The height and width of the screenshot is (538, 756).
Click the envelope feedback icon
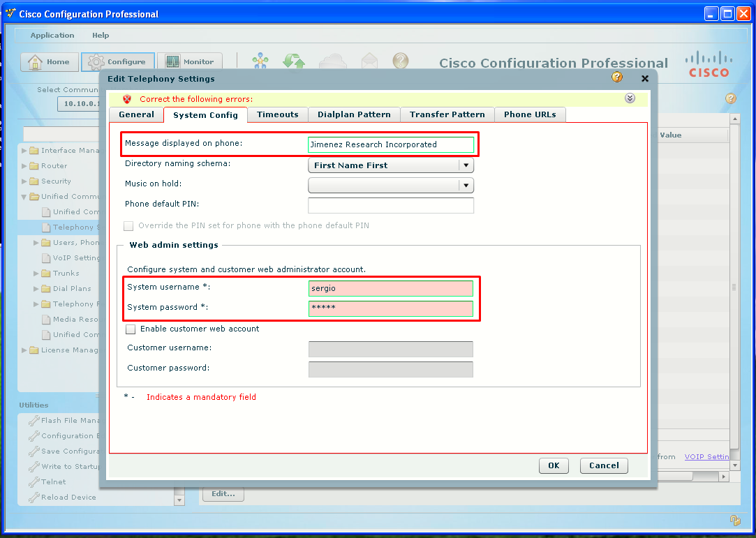(369, 61)
